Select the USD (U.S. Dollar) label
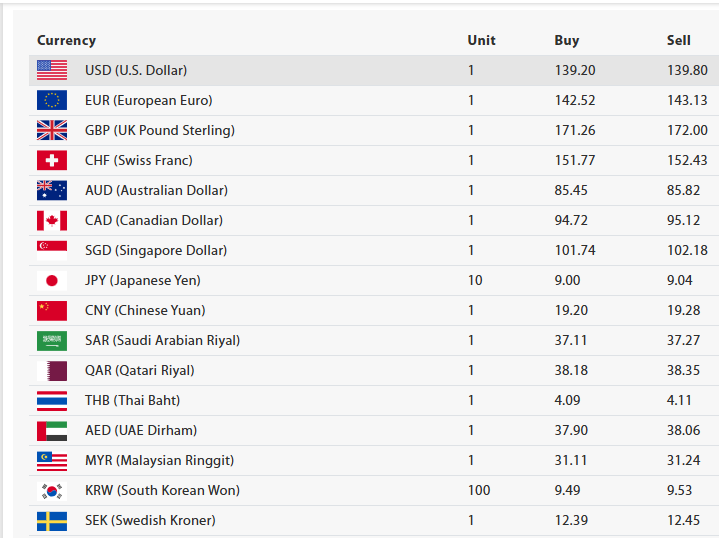Screen dimensions: 719x538 [x=135, y=70]
